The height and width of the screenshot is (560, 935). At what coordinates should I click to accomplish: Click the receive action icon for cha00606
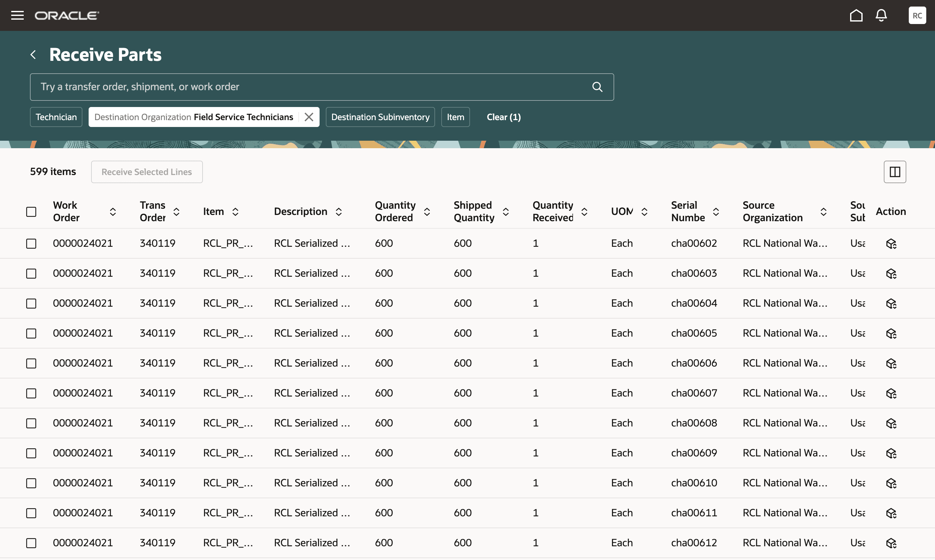pyautogui.click(x=891, y=363)
